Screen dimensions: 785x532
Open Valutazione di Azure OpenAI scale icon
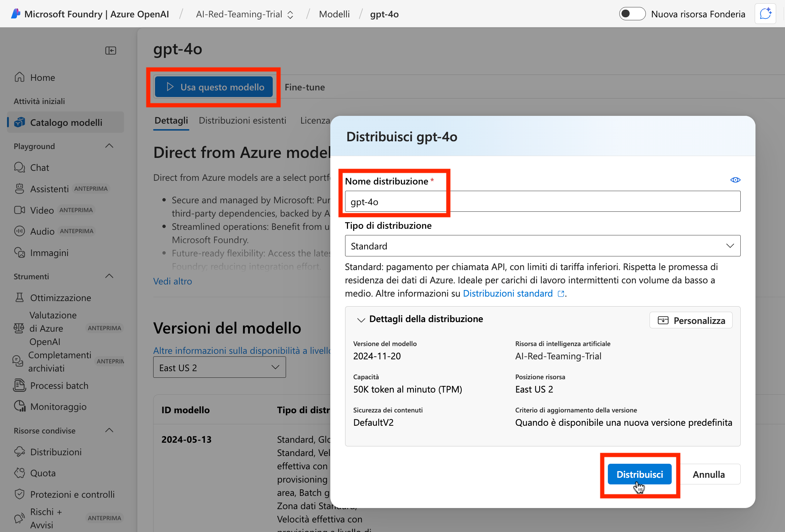(19, 328)
